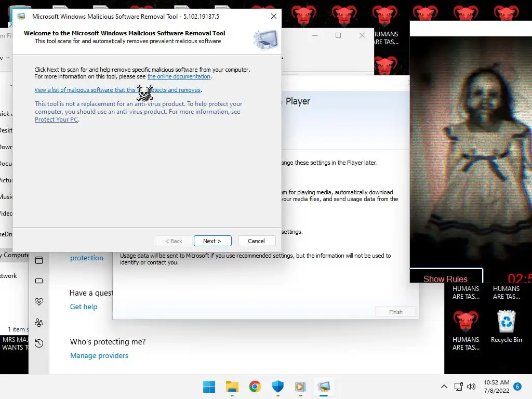This screenshot has height=399, width=532.
Task: Switch to Windows Media Player taskbar icon
Action: tap(301, 387)
